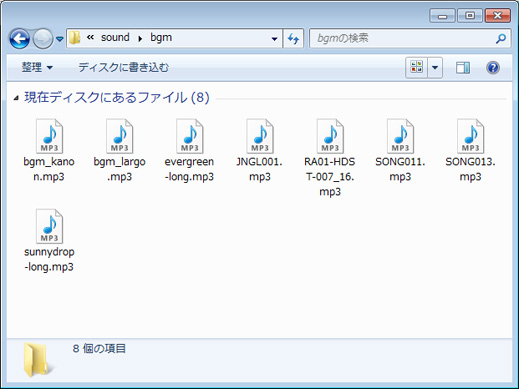This screenshot has height=389, width=519.
Task: Click the bgm_largo.mp3 file name label
Action: (x=120, y=169)
